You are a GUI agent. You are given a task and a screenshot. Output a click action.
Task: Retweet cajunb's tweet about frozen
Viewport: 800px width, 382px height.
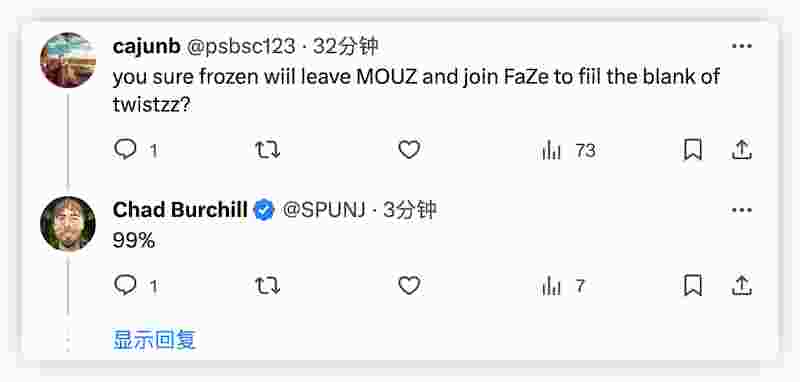(267, 150)
